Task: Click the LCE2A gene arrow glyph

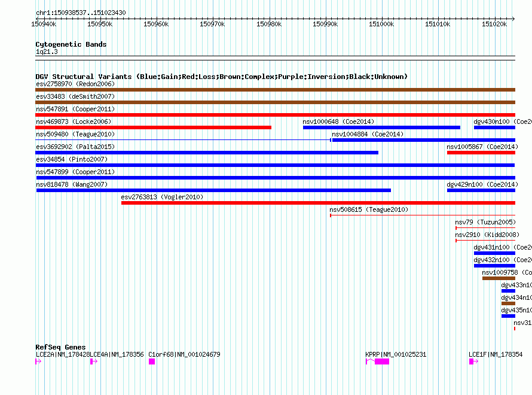Action: coord(38,361)
